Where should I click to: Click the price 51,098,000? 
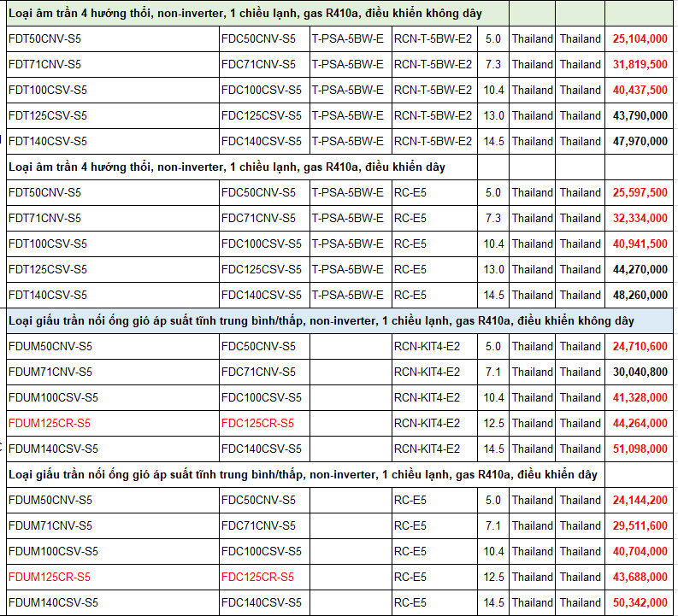(x=640, y=449)
